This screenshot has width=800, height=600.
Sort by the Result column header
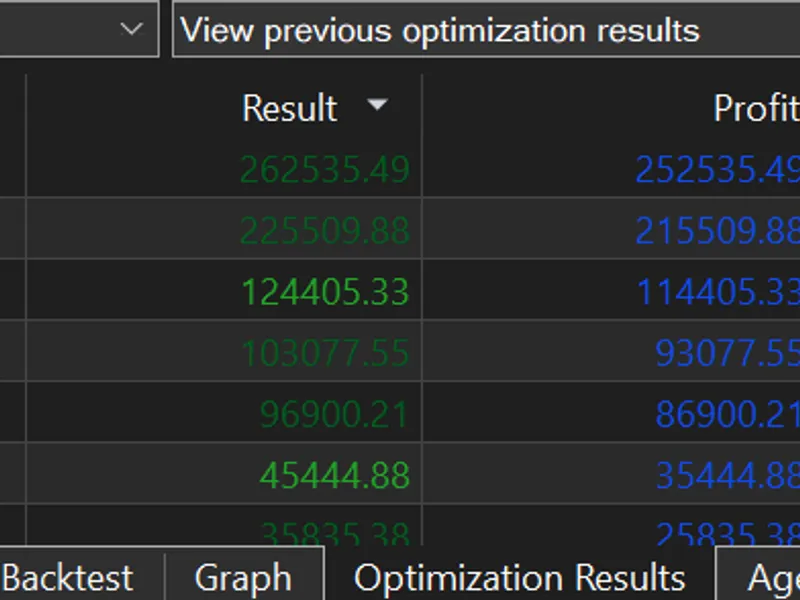[x=289, y=108]
